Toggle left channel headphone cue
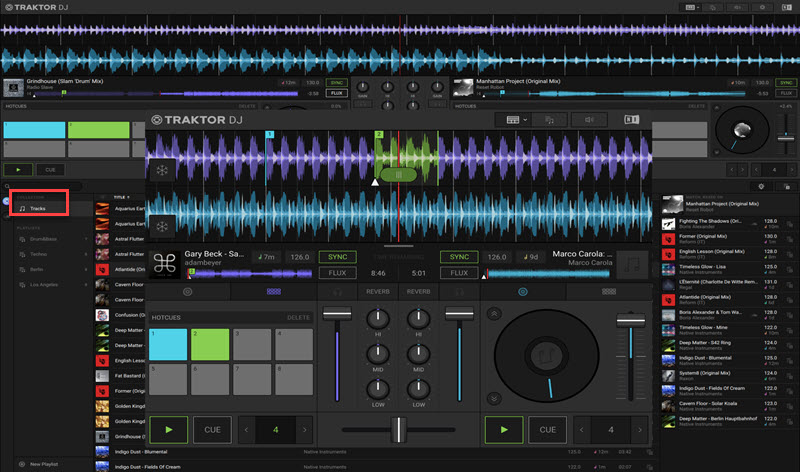 tap(337, 292)
